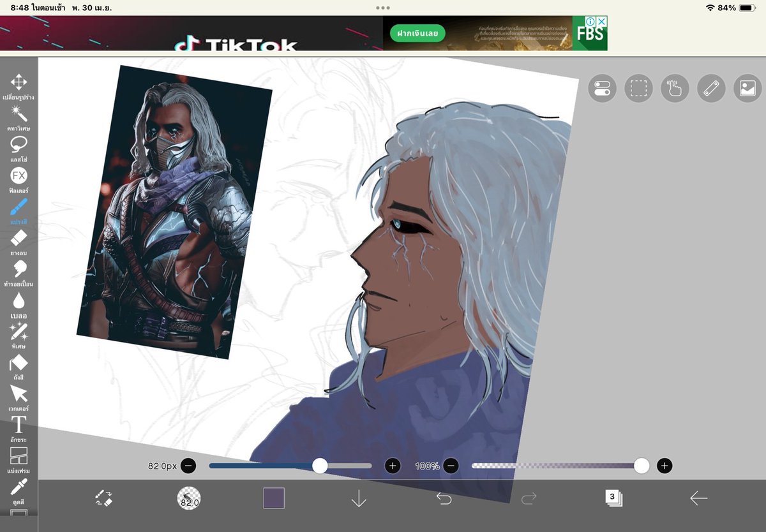Select the Special tool (พิเศษ)

pos(19,335)
